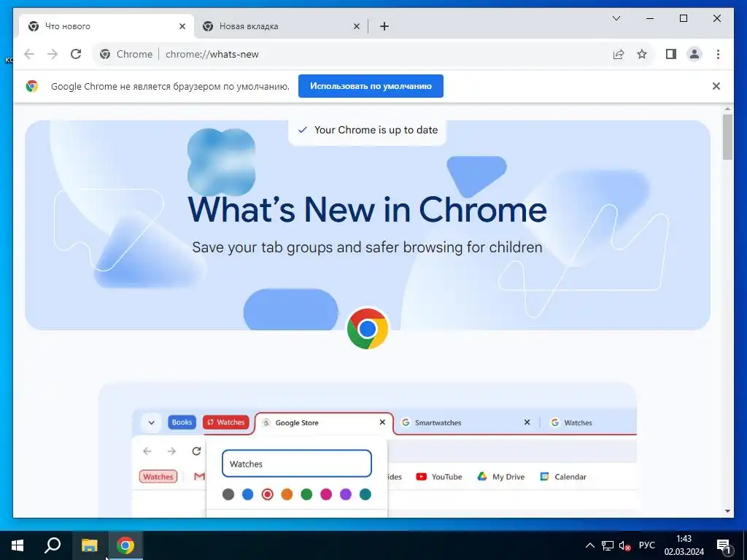
Task: Close the illustrated Google Store tab
Action: coord(382,422)
